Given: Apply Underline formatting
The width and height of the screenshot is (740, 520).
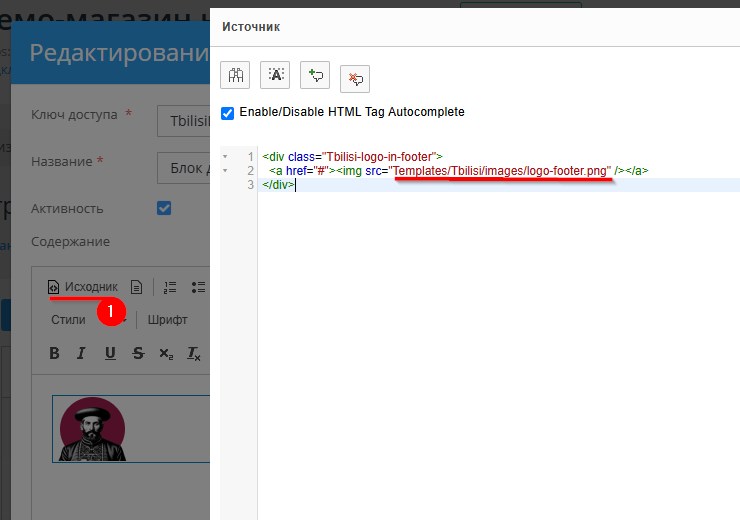Looking at the screenshot, I should (x=110, y=353).
